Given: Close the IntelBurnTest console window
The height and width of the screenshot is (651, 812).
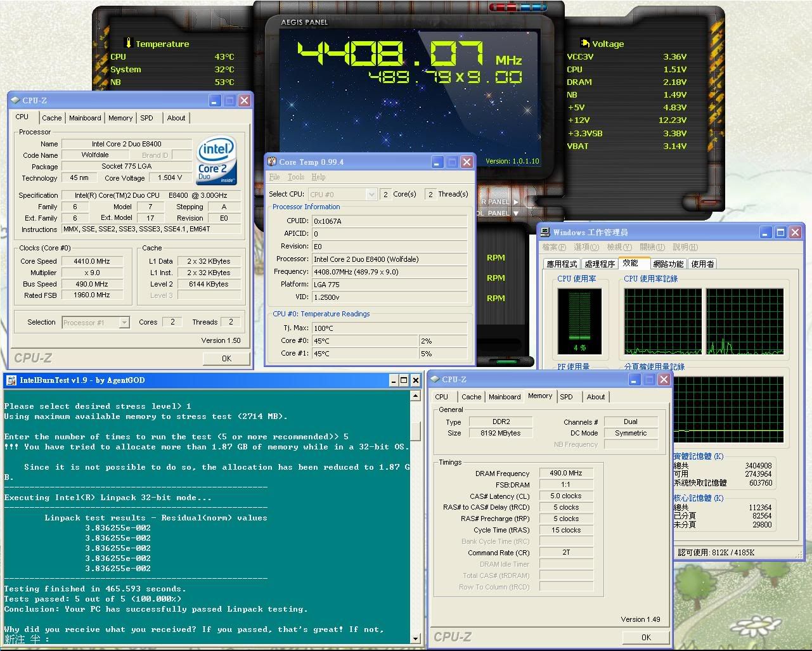Looking at the screenshot, I should 415,380.
